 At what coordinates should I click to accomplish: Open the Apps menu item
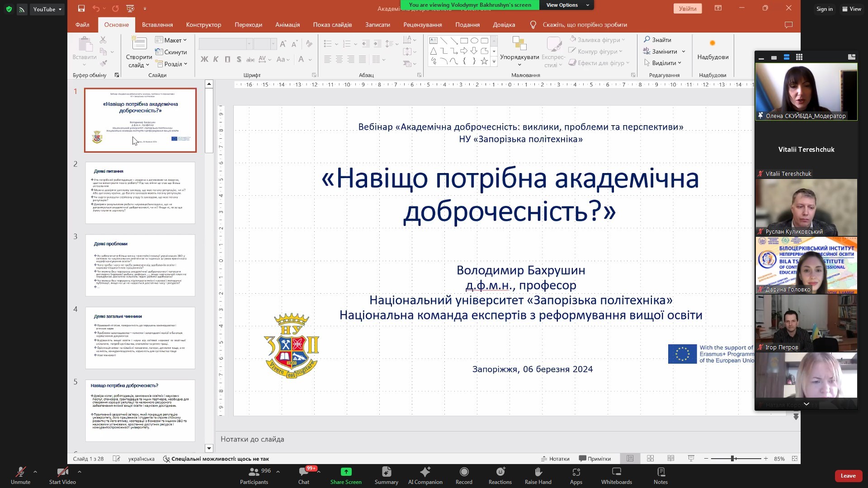point(576,472)
